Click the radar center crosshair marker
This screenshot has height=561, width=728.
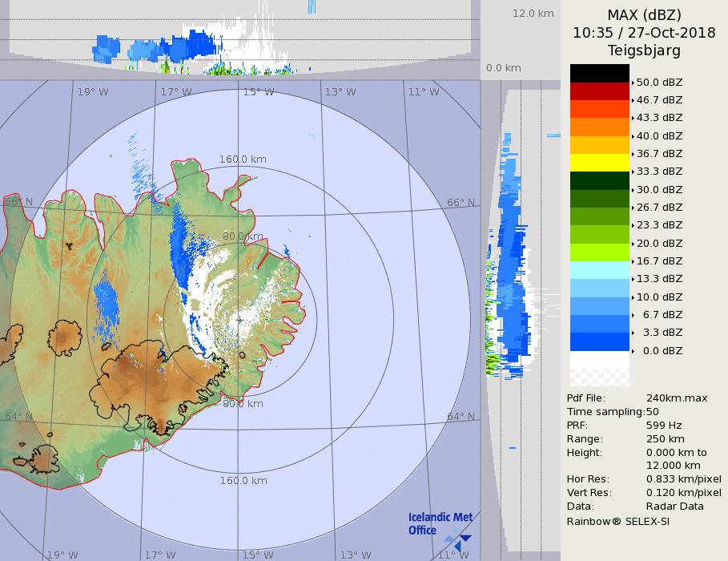pyautogui.click(x=239, y=319)
